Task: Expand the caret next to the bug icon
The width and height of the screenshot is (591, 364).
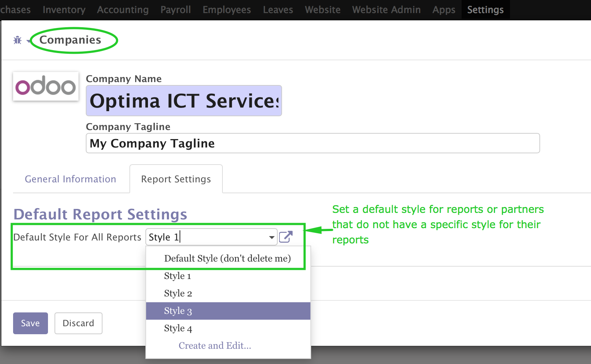Action: (x=28, y=41)
